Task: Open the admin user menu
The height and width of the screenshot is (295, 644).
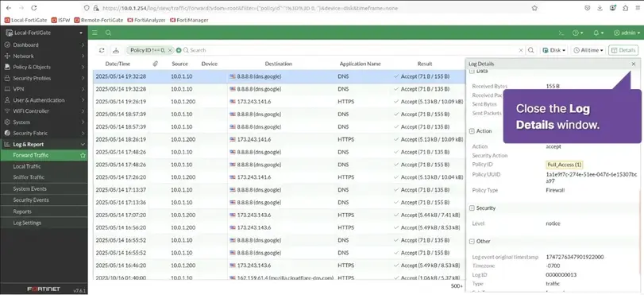Action: (x=627, y=33)
